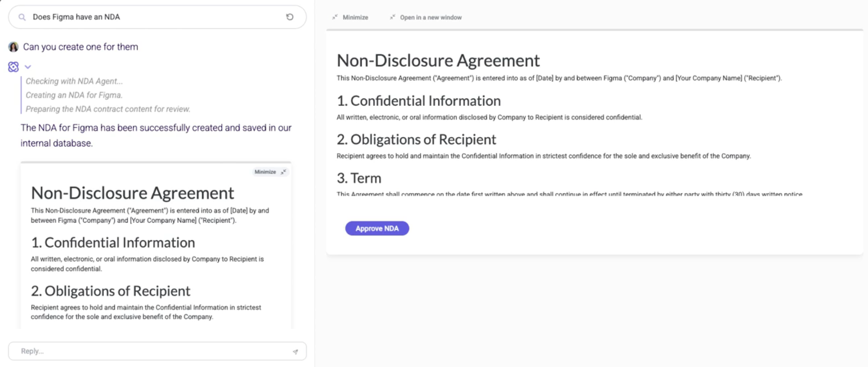Image resolution: width=868 pixels, height=367 pixels.
Task: Select the 'Creating an NDA for Figma.' step
Action: [74, 95]
